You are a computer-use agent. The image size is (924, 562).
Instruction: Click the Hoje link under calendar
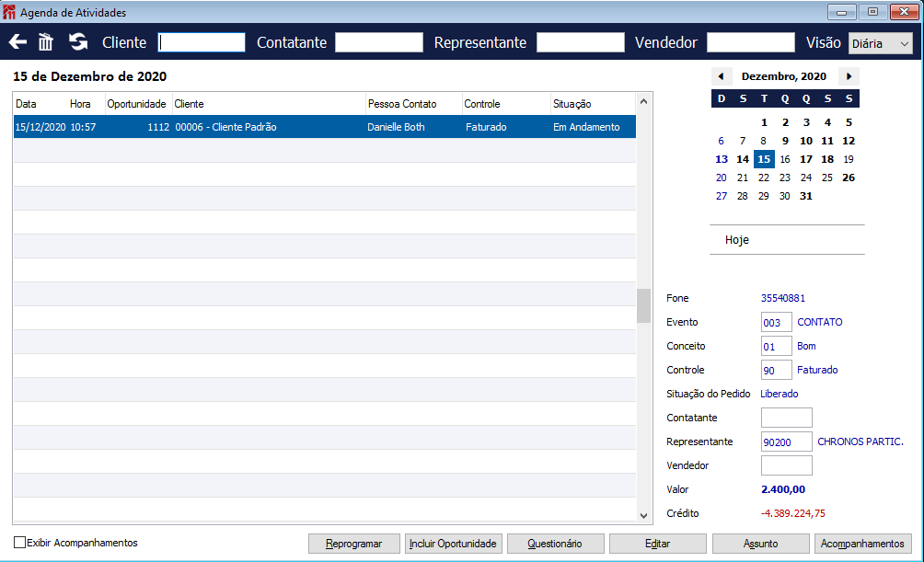(736, 240)
